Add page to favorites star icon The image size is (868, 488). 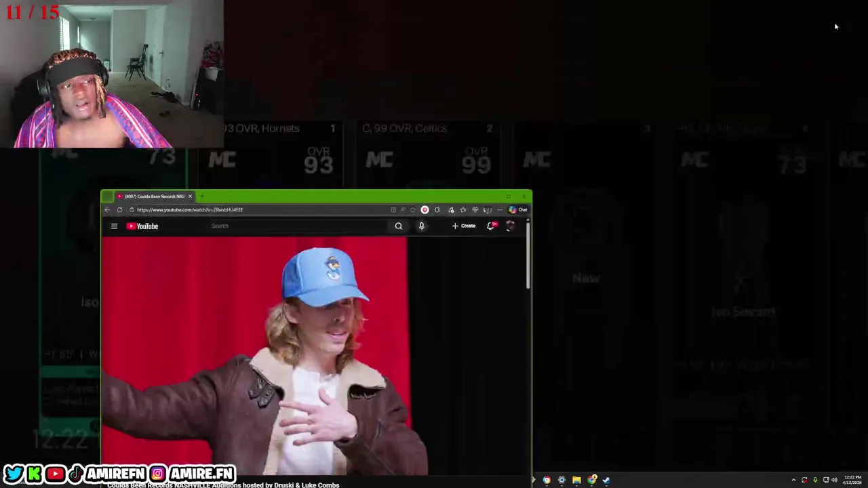point(412,209)
